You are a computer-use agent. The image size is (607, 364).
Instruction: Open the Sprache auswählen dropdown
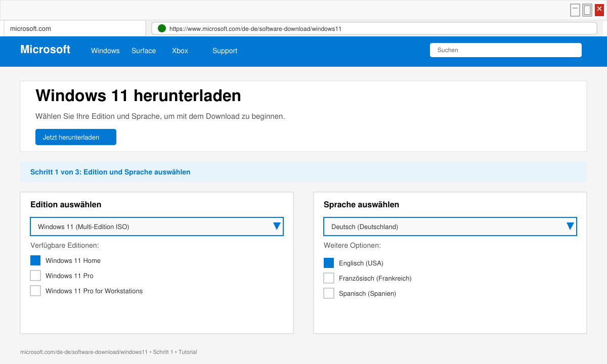pyautogui.click(x=450, y=226)
